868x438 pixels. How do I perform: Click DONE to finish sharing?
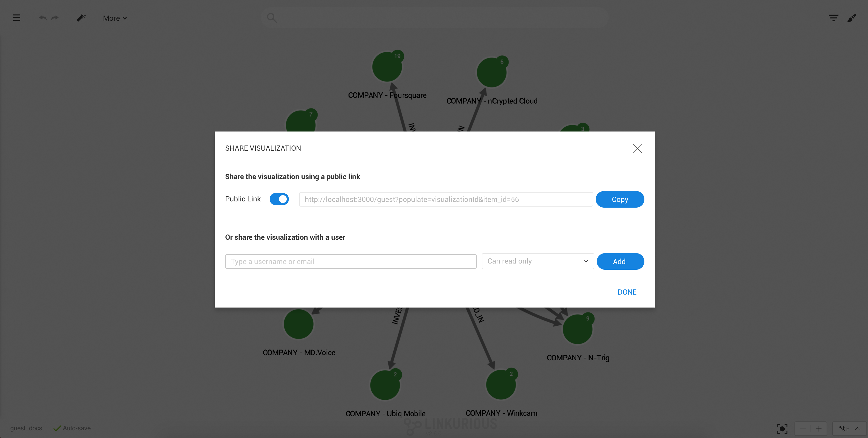click(x=627, y=292)
